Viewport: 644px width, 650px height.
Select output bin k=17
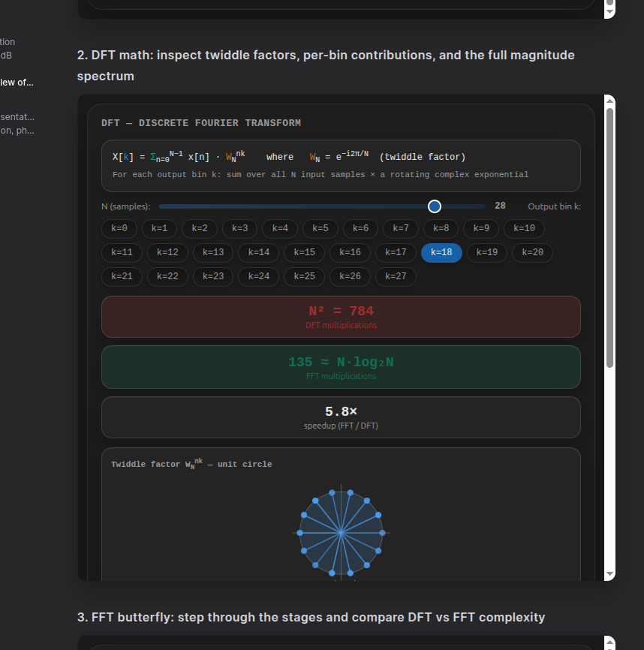396,252
